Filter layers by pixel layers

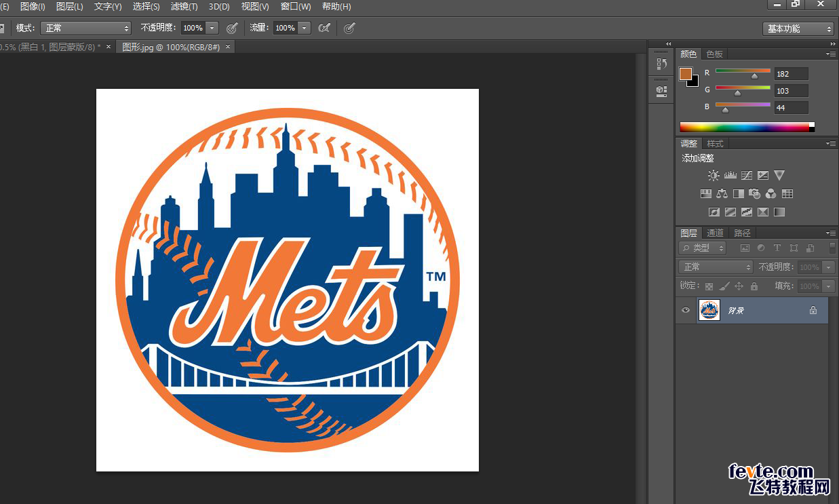(745, 248)
